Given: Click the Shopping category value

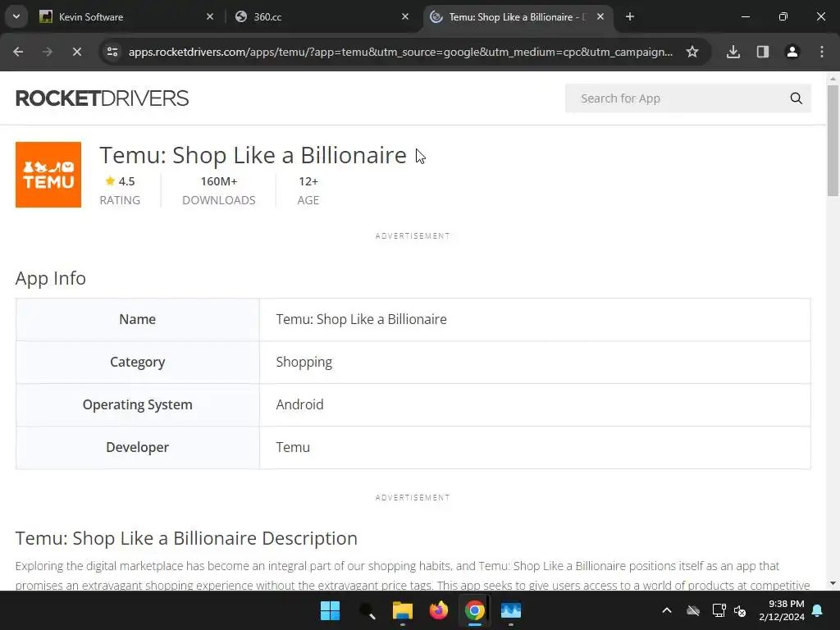Looking at the screenshot, I should tap(304, 362).
